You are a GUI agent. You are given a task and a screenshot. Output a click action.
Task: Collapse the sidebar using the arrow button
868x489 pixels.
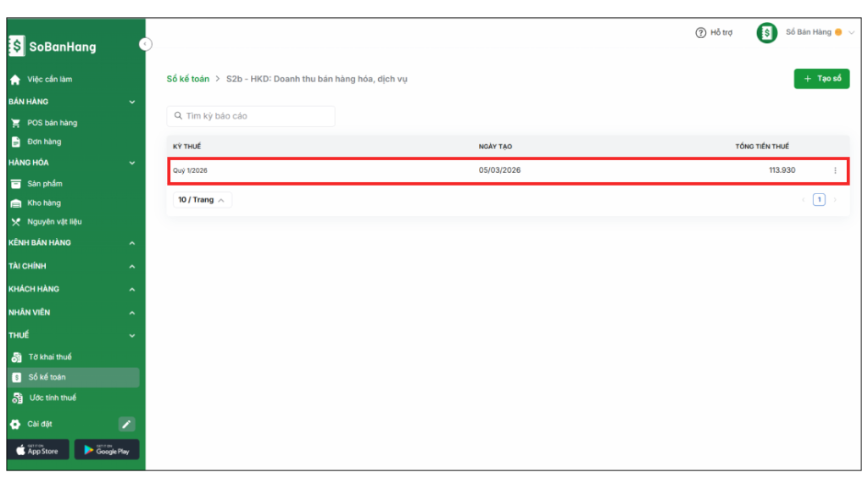[145, 43]
